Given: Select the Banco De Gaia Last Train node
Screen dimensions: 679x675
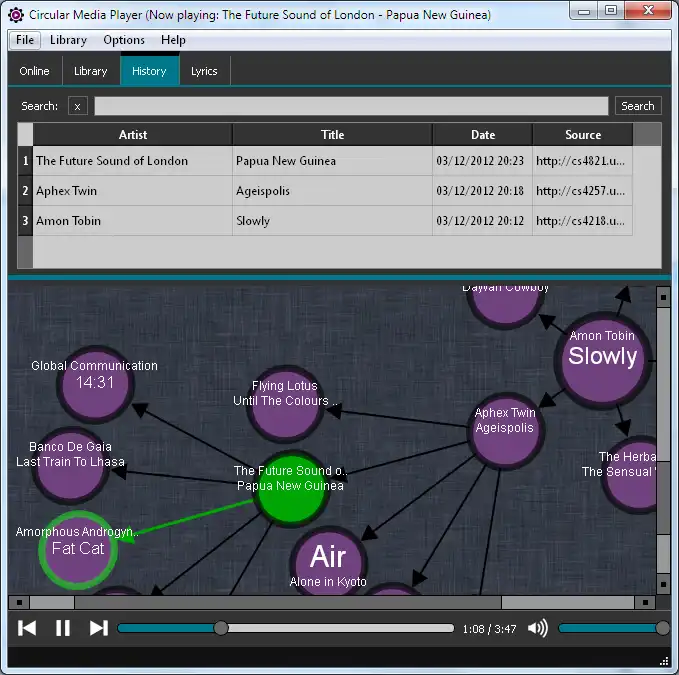Looking at the screenshot, I should (x=71, y=466).
